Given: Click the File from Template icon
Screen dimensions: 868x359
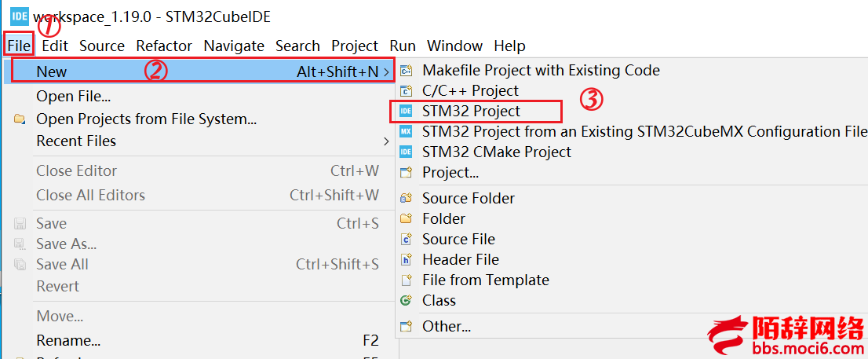Looking at the screenshot, I should point(406,280).
